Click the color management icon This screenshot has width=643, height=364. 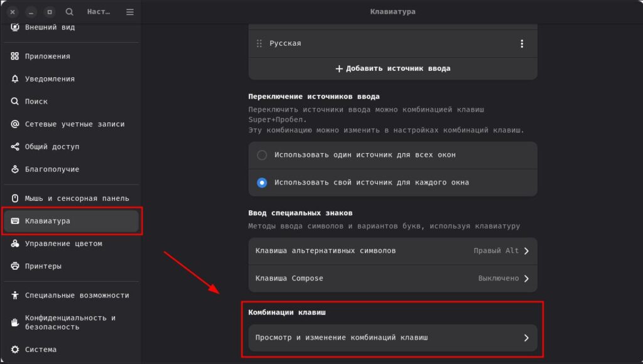(15, 244)
